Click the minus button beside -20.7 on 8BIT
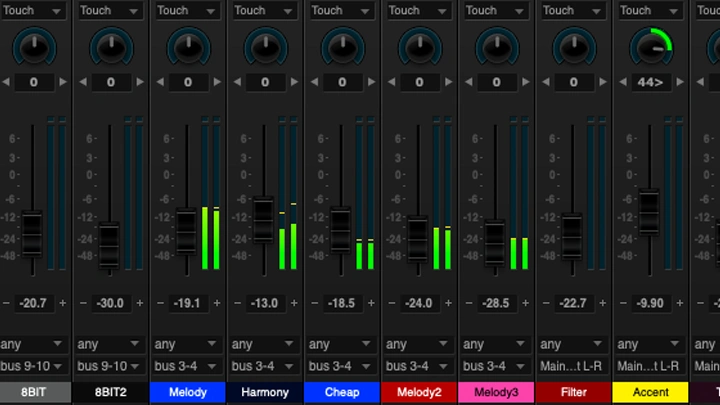720x405 pixels. [6, 303]
